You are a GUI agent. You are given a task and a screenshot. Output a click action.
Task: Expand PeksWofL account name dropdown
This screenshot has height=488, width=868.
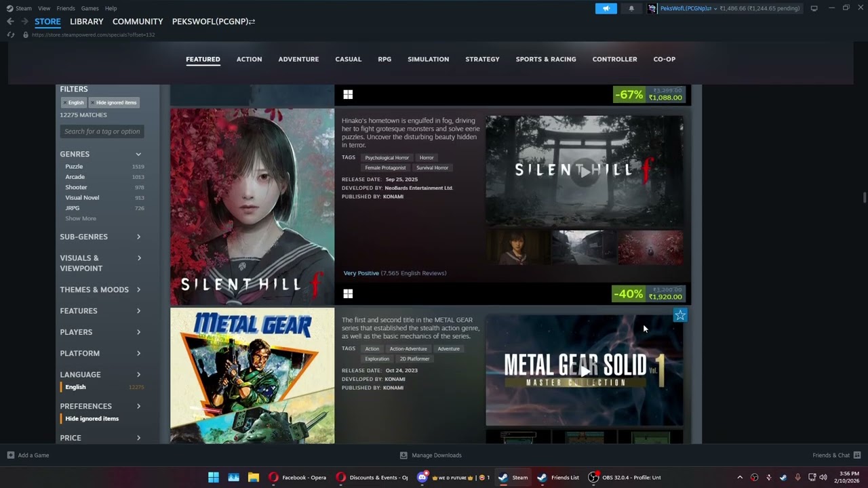(x=688, y=8)
